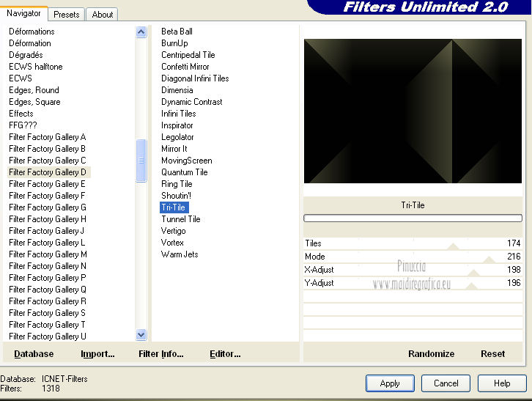
Task: Choose the Tunnel Tile filter
Action: coord(181,219)
